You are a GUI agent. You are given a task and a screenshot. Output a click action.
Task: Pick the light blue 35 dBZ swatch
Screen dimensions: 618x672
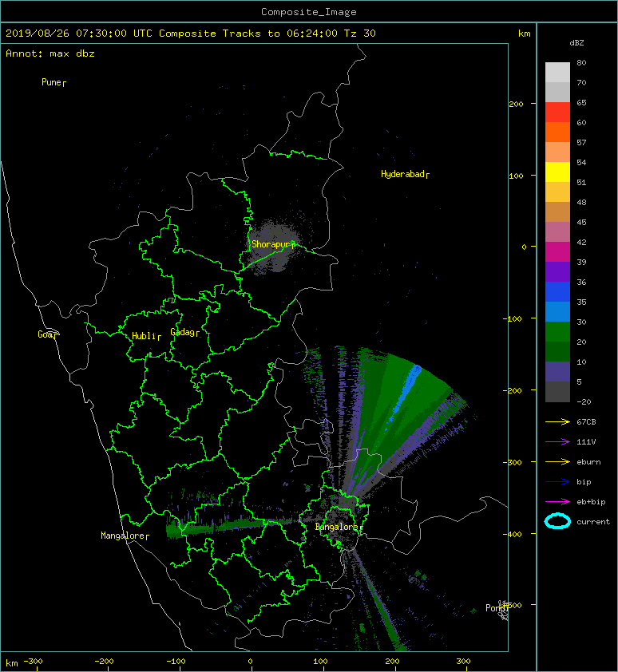click(557, 311)
